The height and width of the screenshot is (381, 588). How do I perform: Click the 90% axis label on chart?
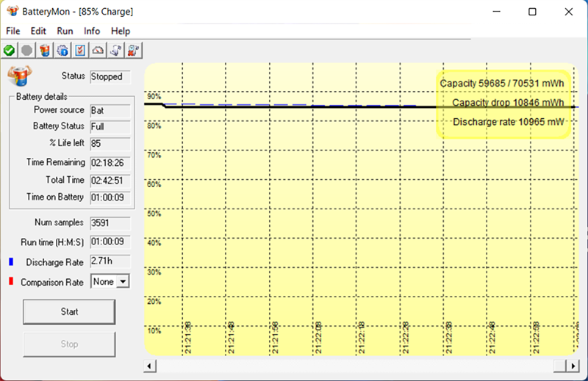coord(154,96)
